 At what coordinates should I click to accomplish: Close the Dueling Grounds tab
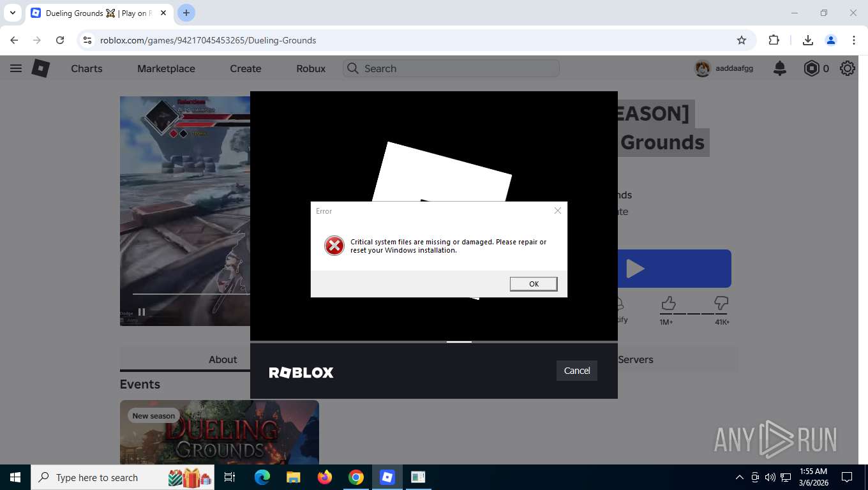(163, 13)
